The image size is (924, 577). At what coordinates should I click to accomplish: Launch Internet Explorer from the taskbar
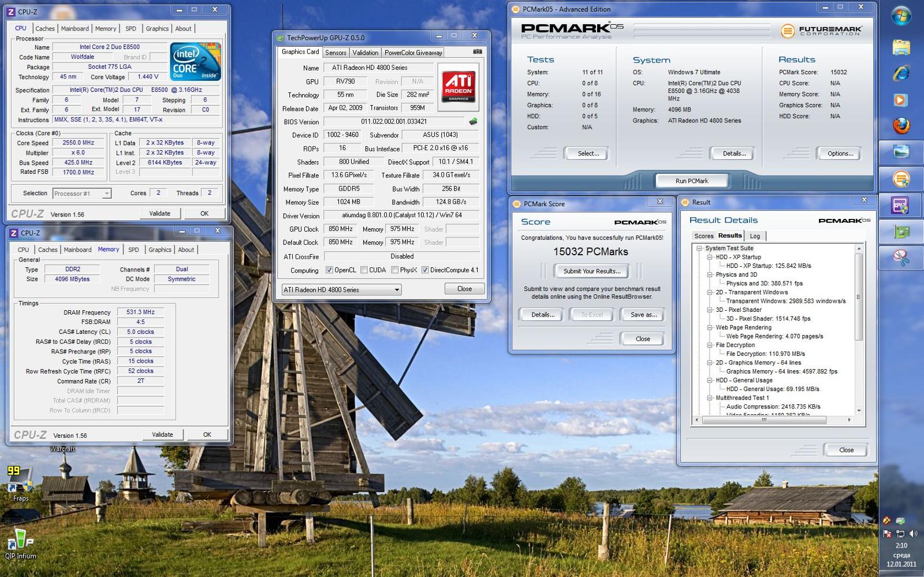[x=901, y=73]
